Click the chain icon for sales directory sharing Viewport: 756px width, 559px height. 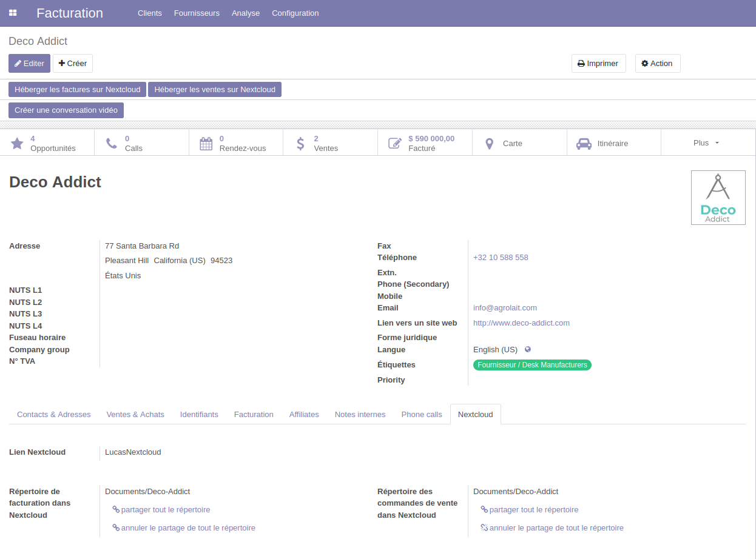[x=484, y=510]
